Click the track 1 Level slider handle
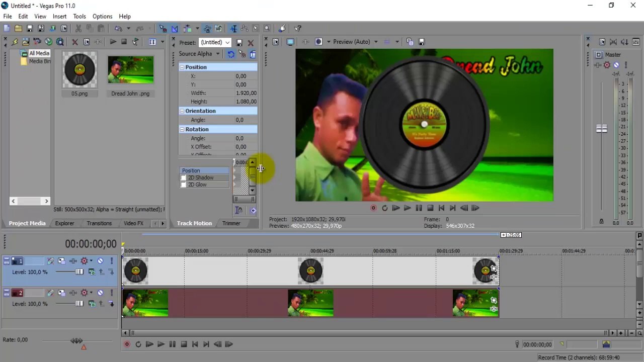The image size is (644, 362). point(79,272)
